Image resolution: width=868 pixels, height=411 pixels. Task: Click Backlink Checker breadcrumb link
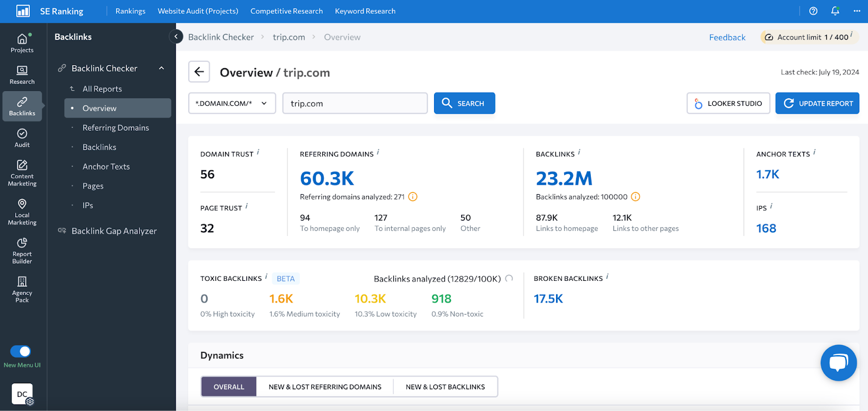[x=221, y=37]
